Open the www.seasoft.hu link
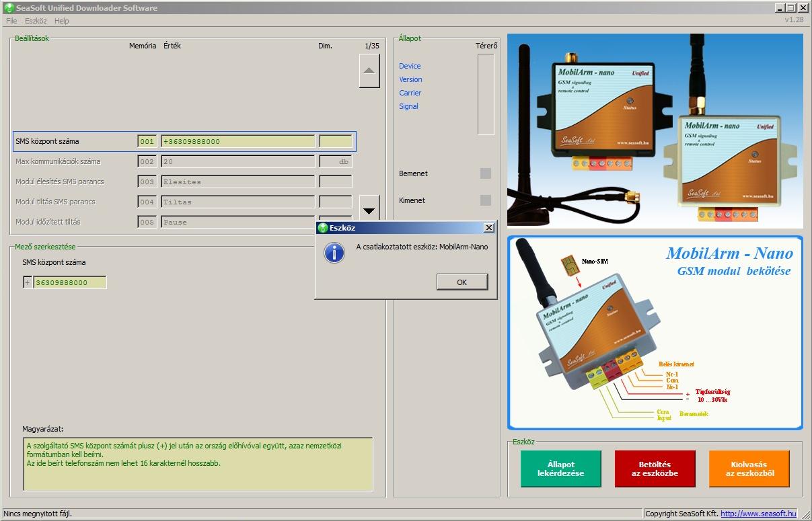 pyautogui.click(x=758, y=514)
